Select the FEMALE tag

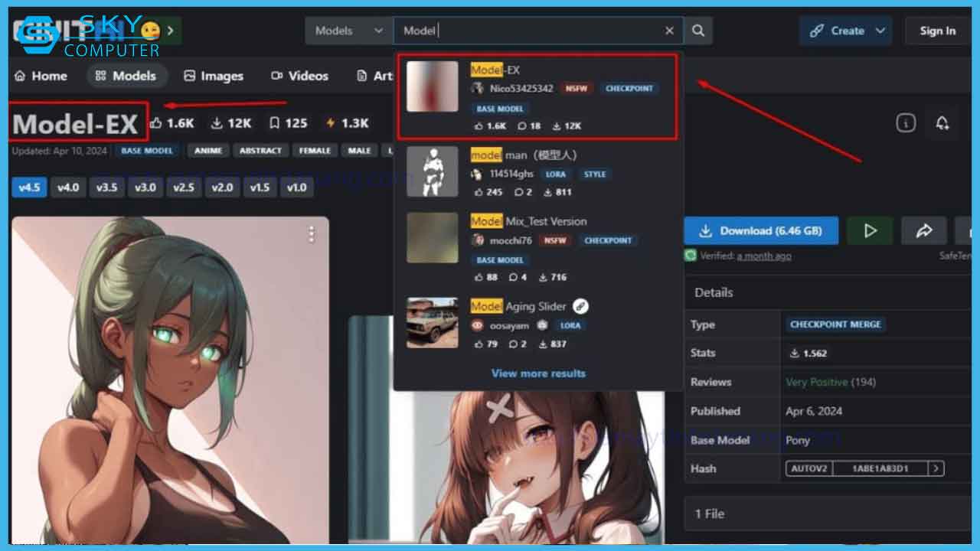click(x=315, y=151)
